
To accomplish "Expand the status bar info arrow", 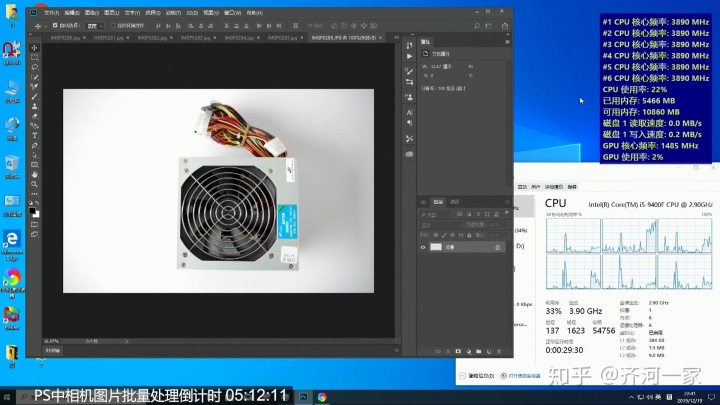I will pyautogui.click(x=127, y=341).
